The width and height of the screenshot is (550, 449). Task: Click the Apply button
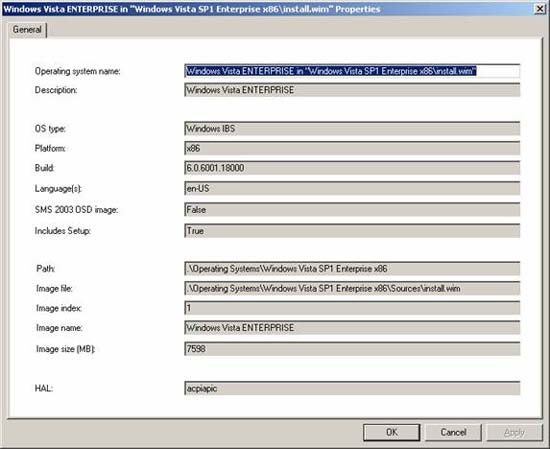(515, 432)
